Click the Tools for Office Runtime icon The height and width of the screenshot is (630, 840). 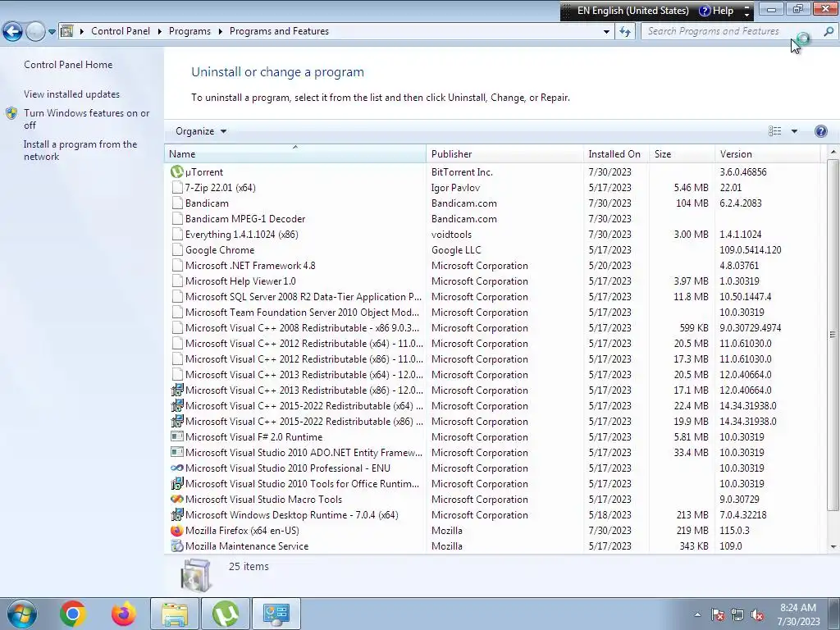[x=177, y=483]
